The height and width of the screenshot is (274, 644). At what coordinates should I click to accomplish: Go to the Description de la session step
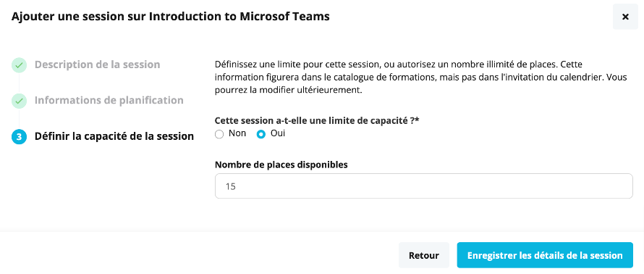coord(98,65)
